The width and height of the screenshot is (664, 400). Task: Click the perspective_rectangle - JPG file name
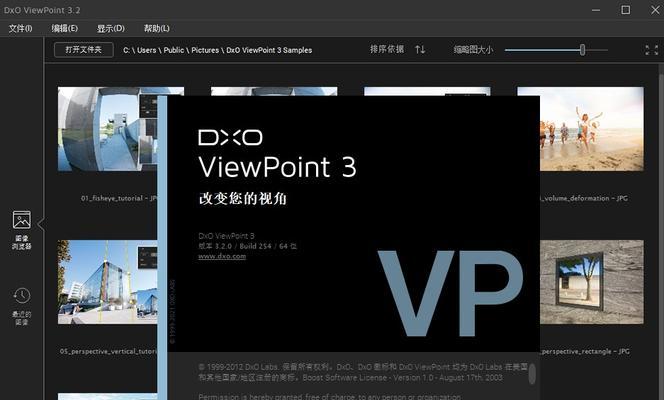pyautogui.click(x=585, y=351)
